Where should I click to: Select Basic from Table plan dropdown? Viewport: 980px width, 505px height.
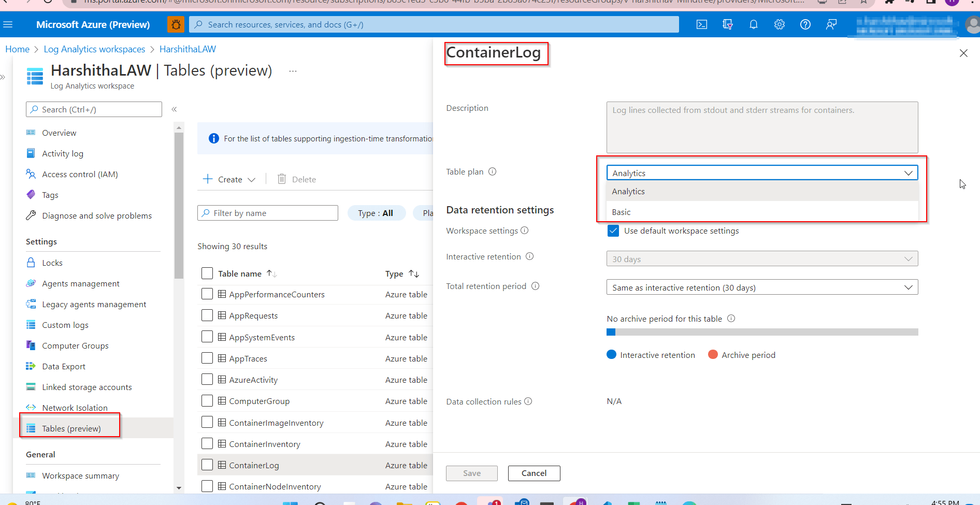click(x=621, y=211)
